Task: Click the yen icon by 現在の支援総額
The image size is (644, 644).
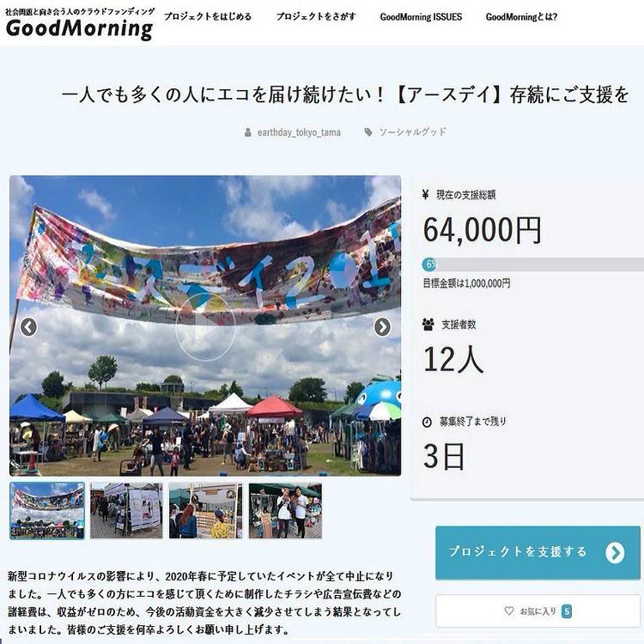Action: pyautogui.click(x=426, y=194)
